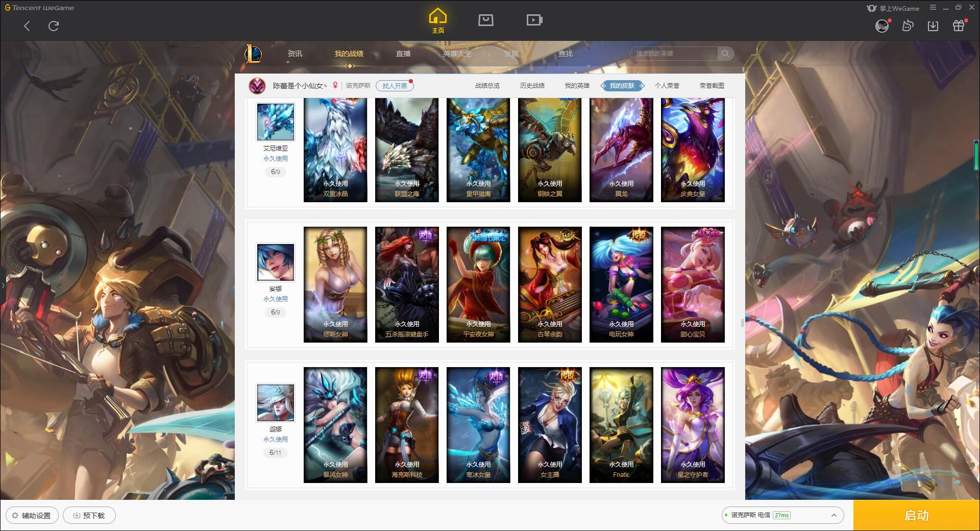Open the 女主播 skin card

click(x=550, y=425)
